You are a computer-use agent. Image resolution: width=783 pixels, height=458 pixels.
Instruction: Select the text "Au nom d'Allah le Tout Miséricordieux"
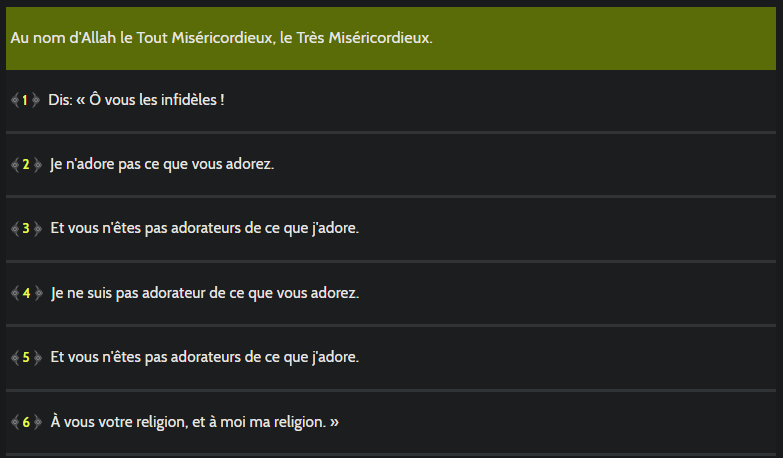click(149, 38)
